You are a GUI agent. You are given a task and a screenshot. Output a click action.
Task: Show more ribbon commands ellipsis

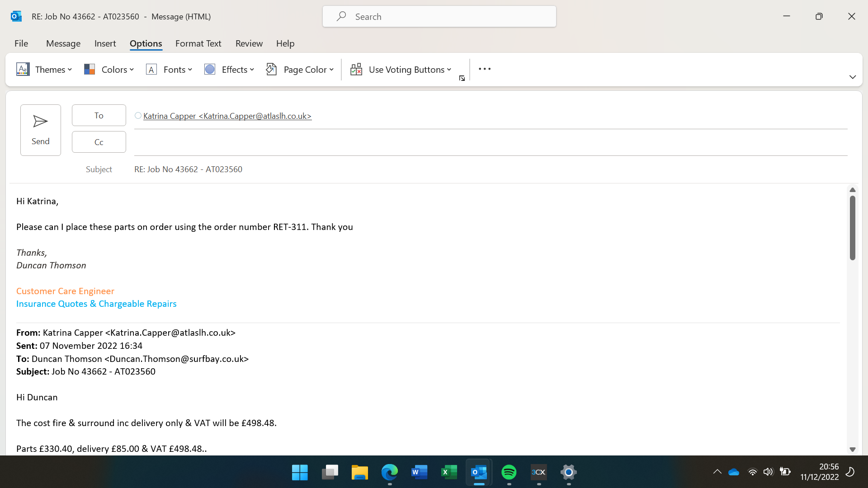tap(485, 69)
